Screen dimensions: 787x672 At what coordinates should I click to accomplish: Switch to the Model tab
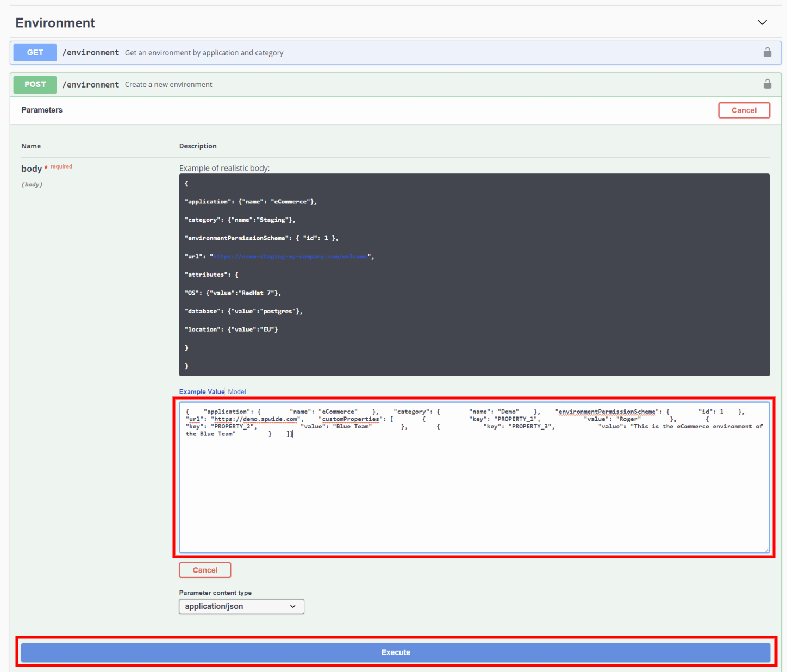(237, 391)
